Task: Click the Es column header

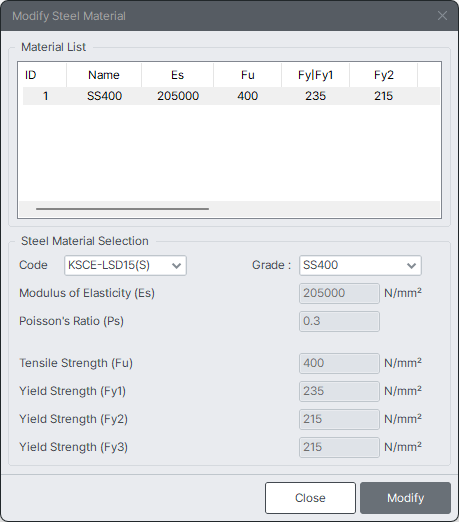Action: tap(177, 75)
